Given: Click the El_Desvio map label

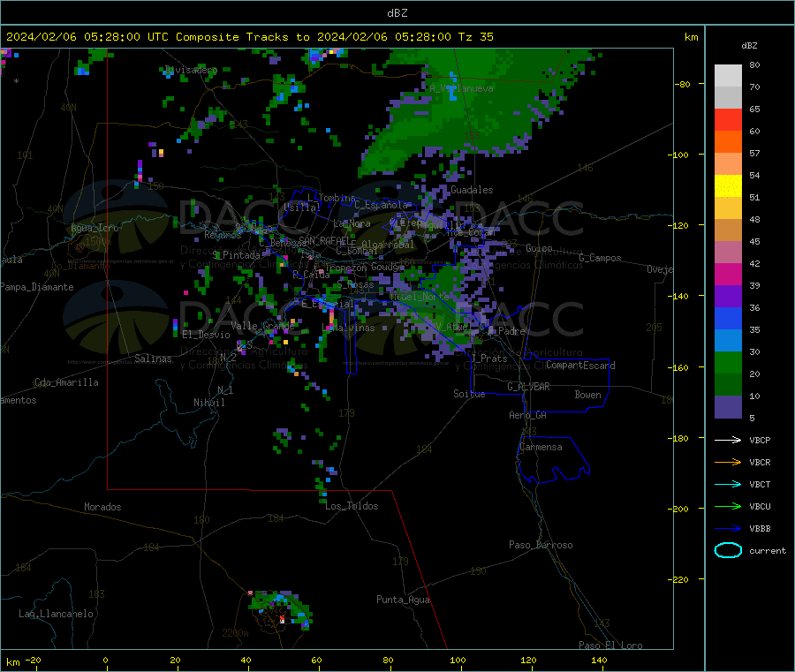Looking at the screenshot, I should (x=206, y=335).
